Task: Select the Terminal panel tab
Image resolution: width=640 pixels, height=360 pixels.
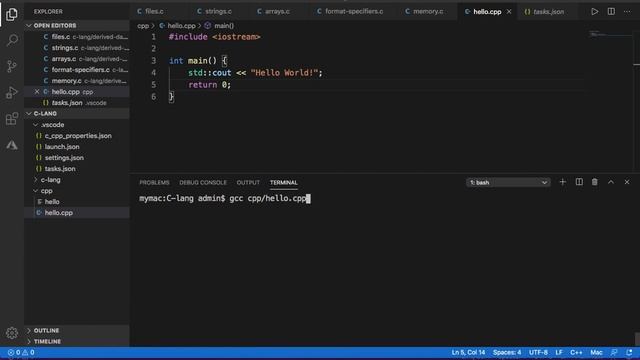Action: coord(284,182)
